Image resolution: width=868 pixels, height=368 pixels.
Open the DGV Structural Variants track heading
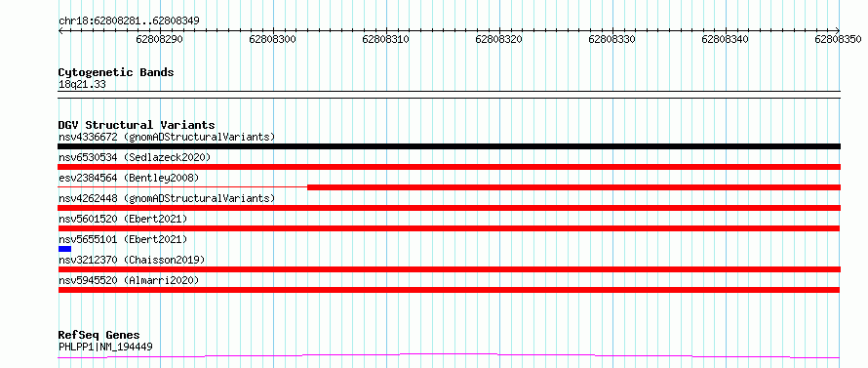coord(137,125)
